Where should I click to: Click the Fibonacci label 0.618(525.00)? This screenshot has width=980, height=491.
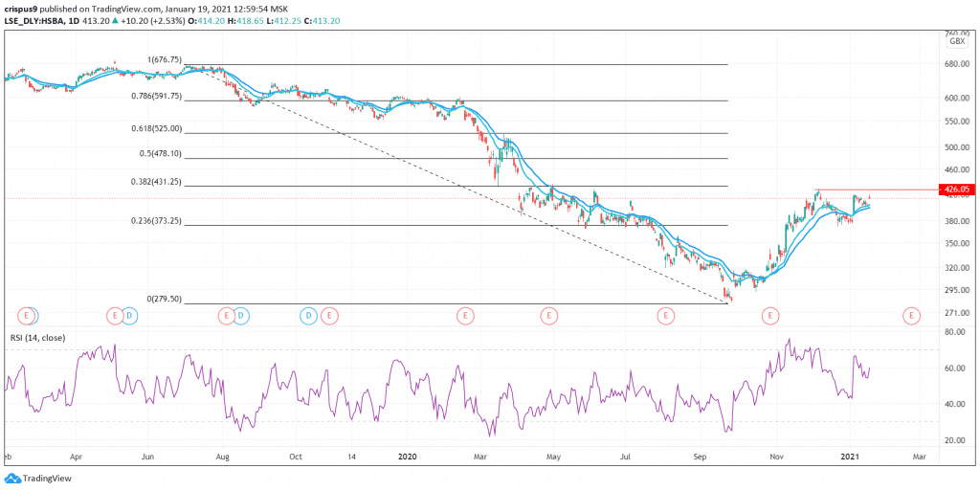coord(156,128)
